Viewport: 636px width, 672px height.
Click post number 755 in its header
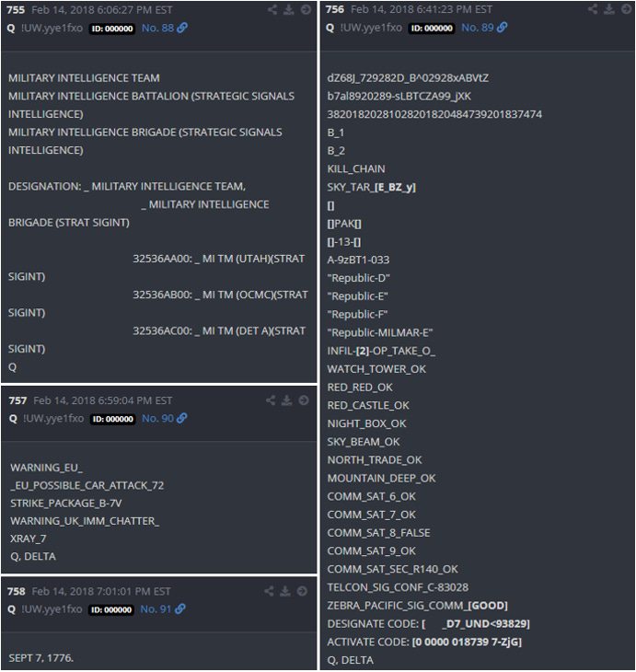click(16, 10)
